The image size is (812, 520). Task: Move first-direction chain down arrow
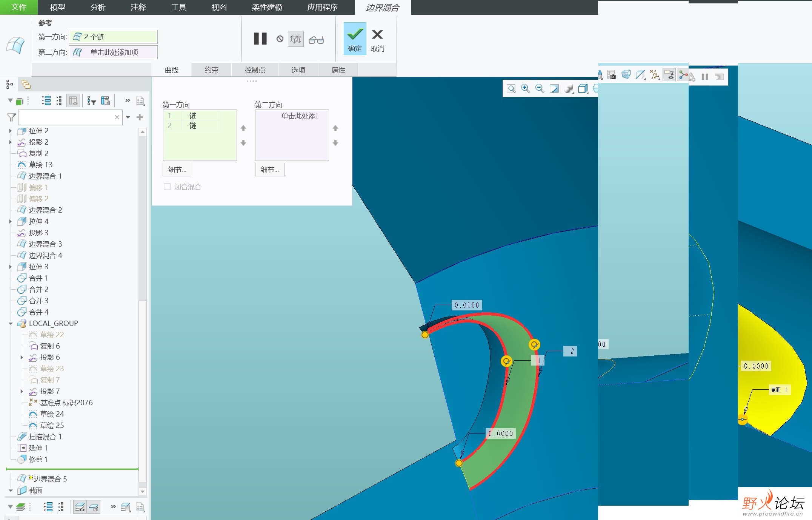tap(243, 143)
